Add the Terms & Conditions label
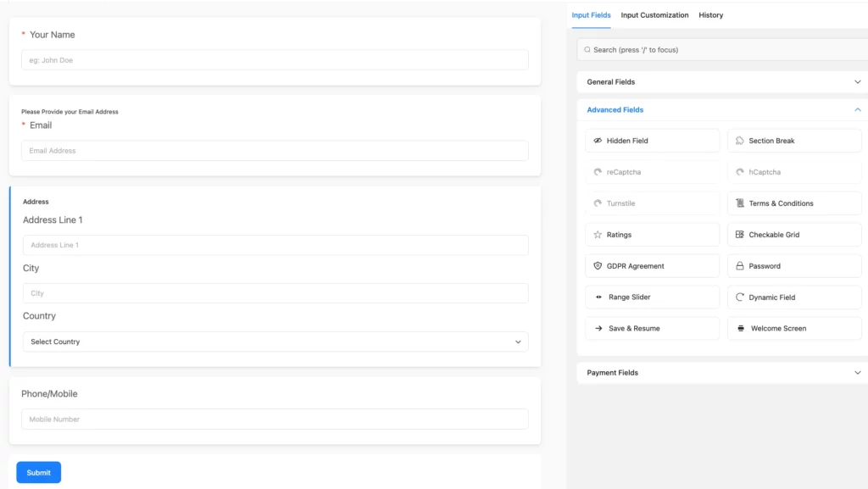868x489 pixels. coord(781,203)
